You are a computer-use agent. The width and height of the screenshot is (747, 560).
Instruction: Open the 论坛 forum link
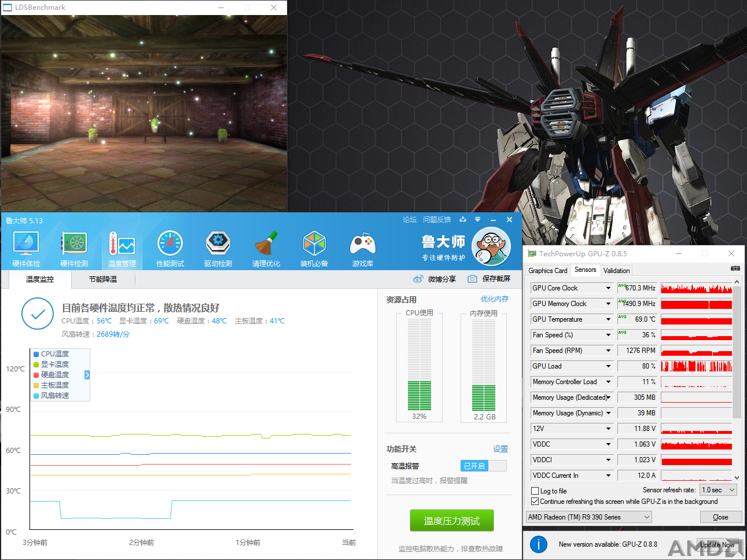410,220
